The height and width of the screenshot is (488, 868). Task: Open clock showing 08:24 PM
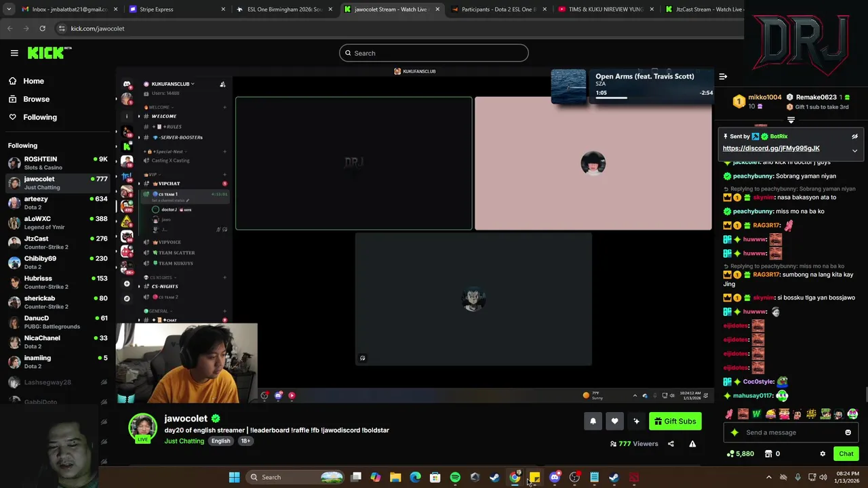[848, 477]
